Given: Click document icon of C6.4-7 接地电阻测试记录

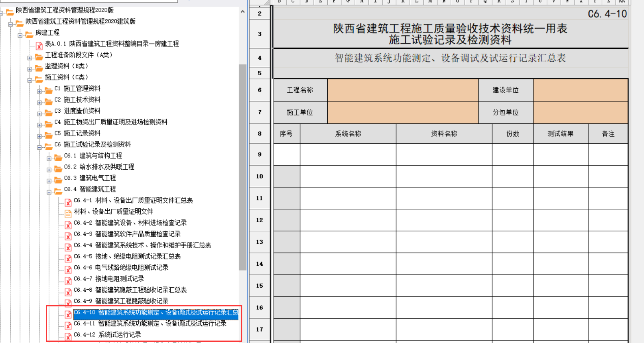Looking at the screenshot, I should (x=68, y=280).
